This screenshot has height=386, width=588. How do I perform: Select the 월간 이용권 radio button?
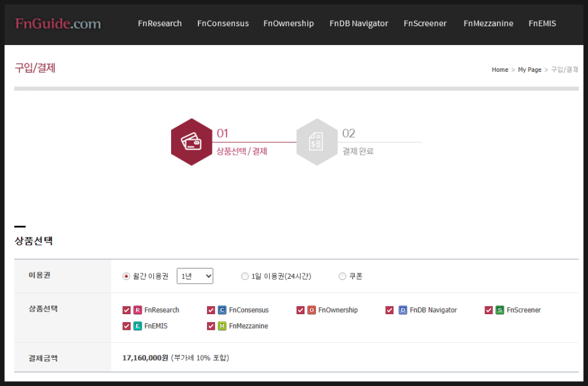click(x=127, y=276)
